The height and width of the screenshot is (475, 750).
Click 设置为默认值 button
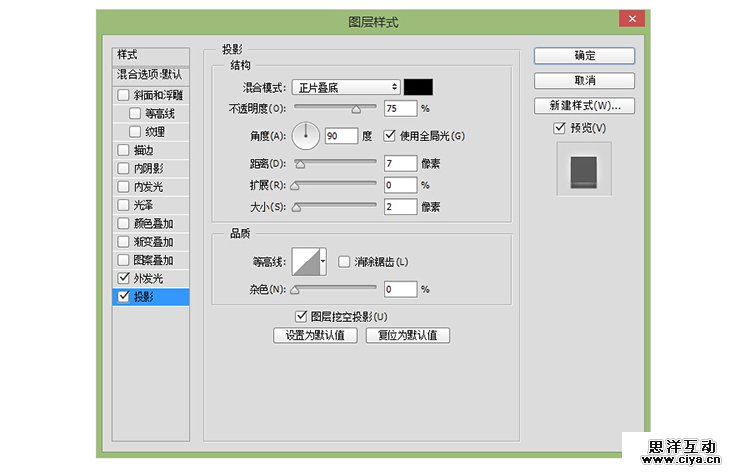coord(315,336)
